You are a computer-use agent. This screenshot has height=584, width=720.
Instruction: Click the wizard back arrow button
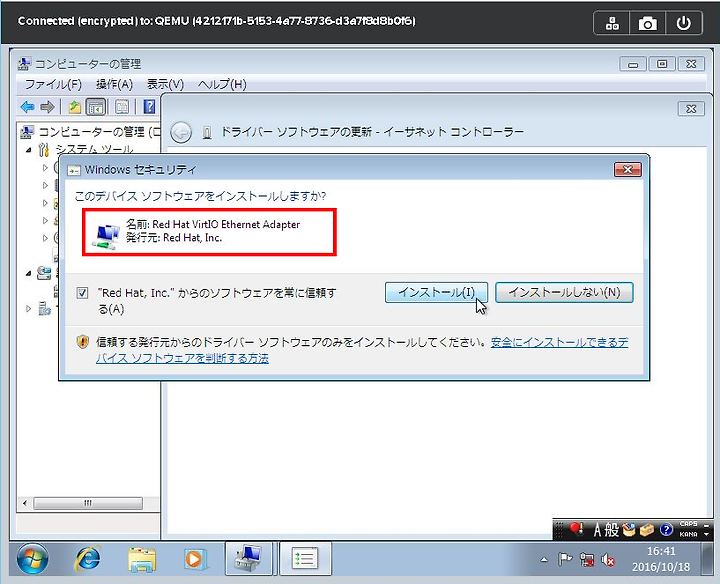coord(181,133)
